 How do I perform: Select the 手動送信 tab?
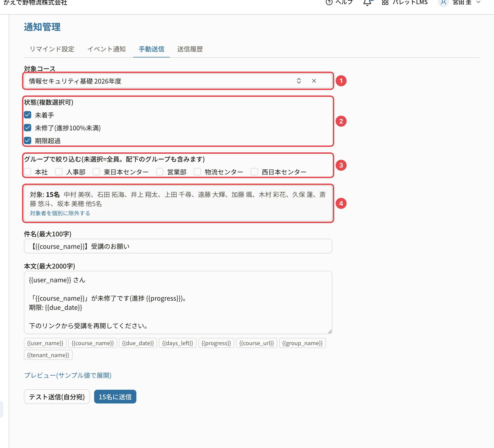[x=152, y=49]
